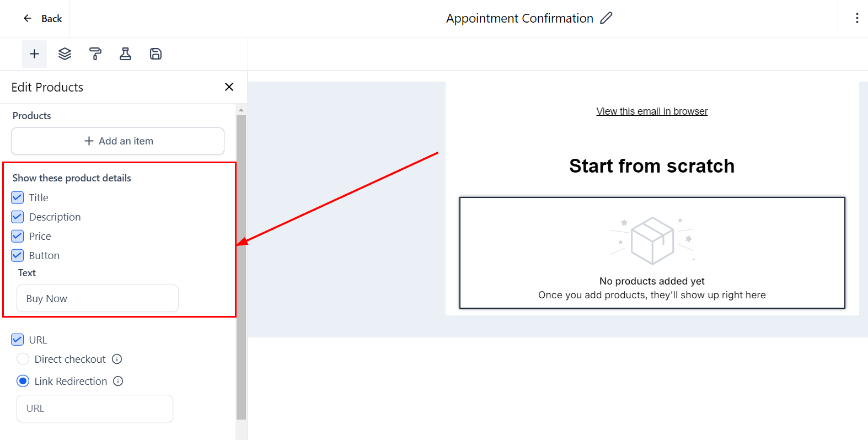The width and height of the screenshot is (868, 440).
Task: Toggle the URL checkbox
Action: pyautogui.click(x=18, y=340)
